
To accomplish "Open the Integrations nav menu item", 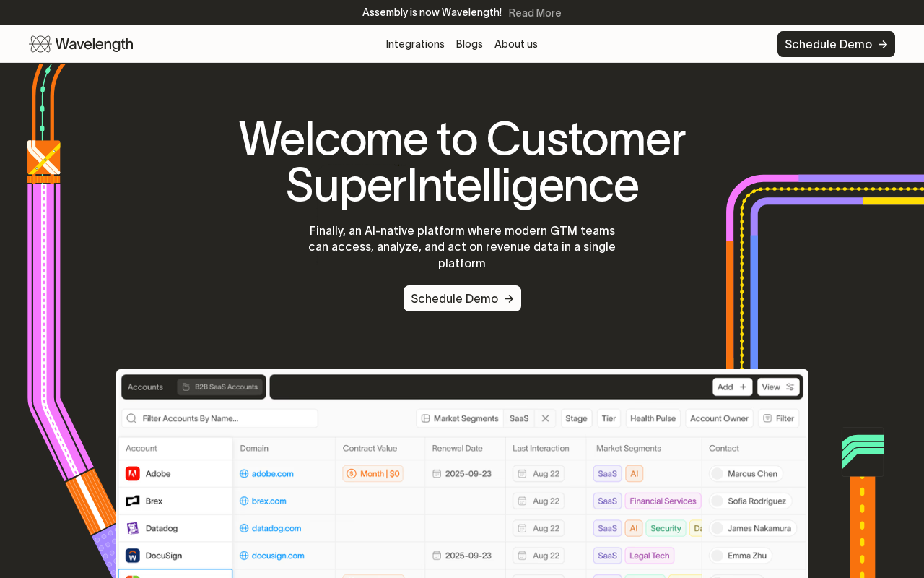I will tap(415, 44).
